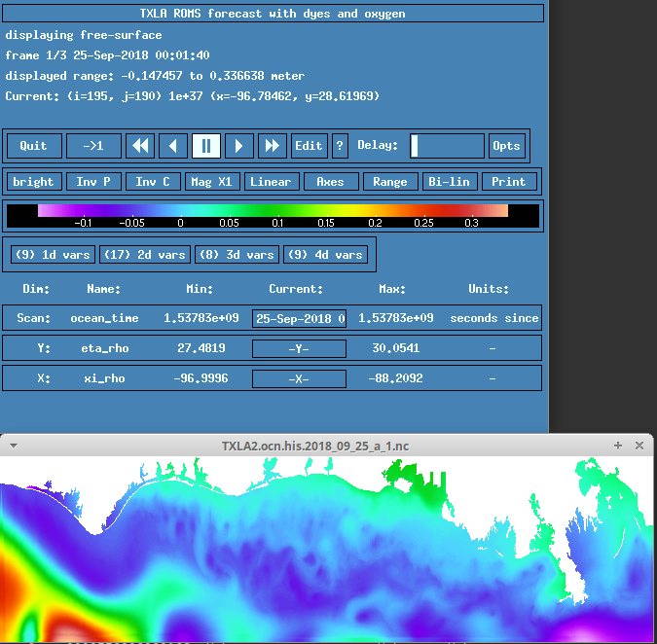The width and height of the screenshot is (657, 644).
Task: Play forward with the single right arrow
Action: click(x=239, y=146)
